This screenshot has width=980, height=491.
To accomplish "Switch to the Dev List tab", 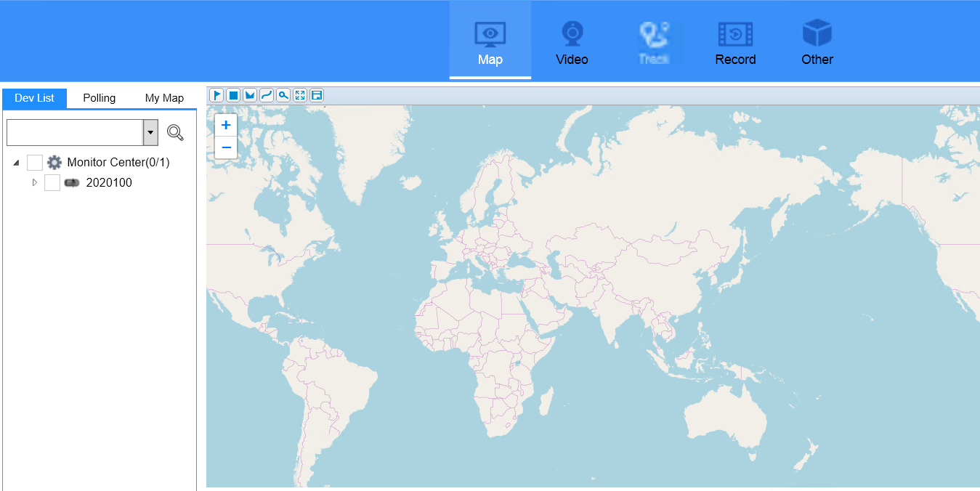I will 35,98.
